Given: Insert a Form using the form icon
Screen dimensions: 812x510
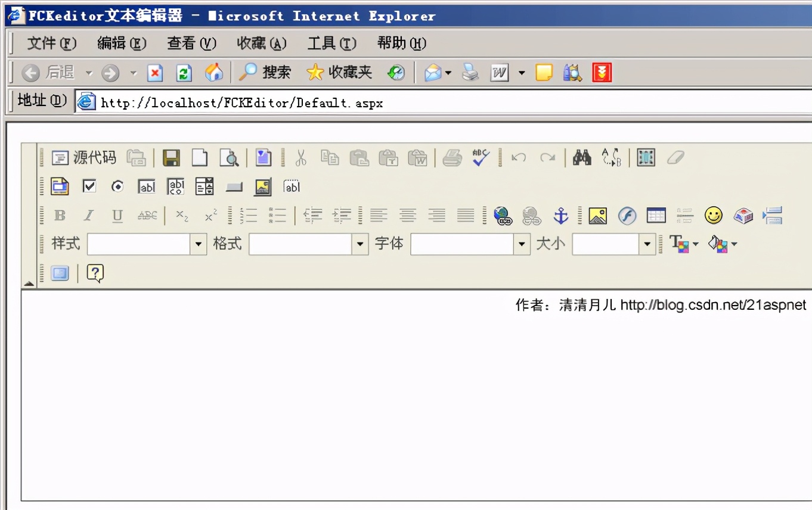Looking at the screenshot, I should (60, 186).
